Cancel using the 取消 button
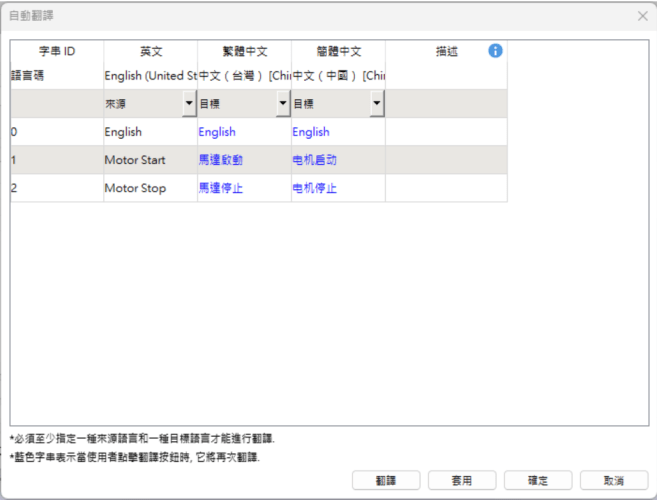Image resolution: width=657 pixels, height=500 pixels. pos(614,481)
